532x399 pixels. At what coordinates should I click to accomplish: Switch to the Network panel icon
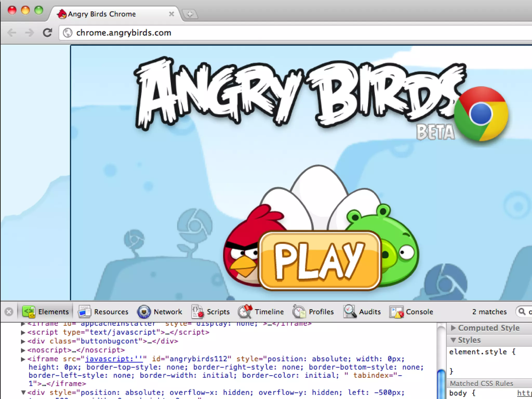coord(144,311)
